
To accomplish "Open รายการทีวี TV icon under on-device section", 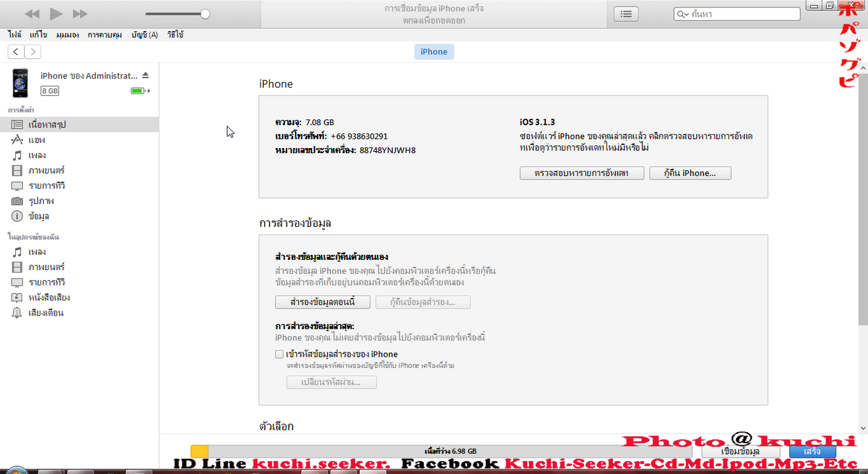I will pyautogui.click(x=17, y=282).
